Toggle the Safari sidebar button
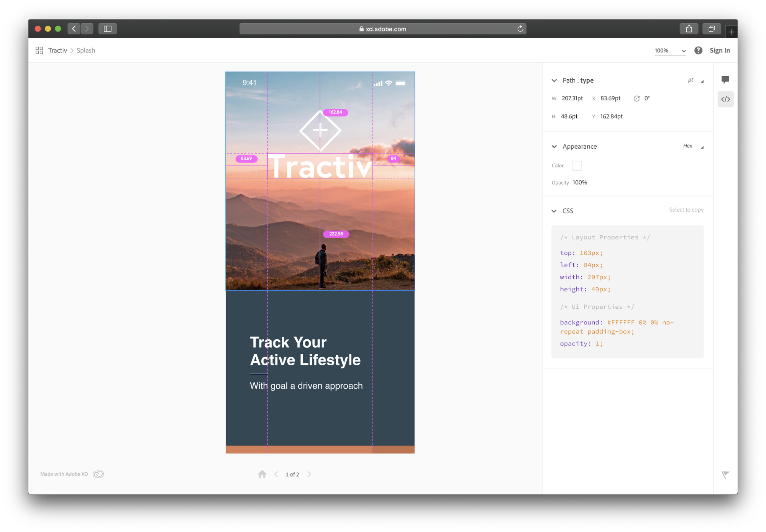The height and width of the screenshot is (532, 766). pos(108,29)
